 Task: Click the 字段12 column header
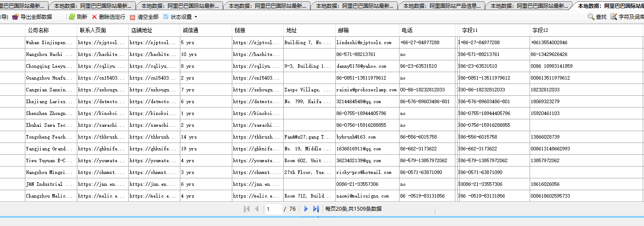pos(586,31)
